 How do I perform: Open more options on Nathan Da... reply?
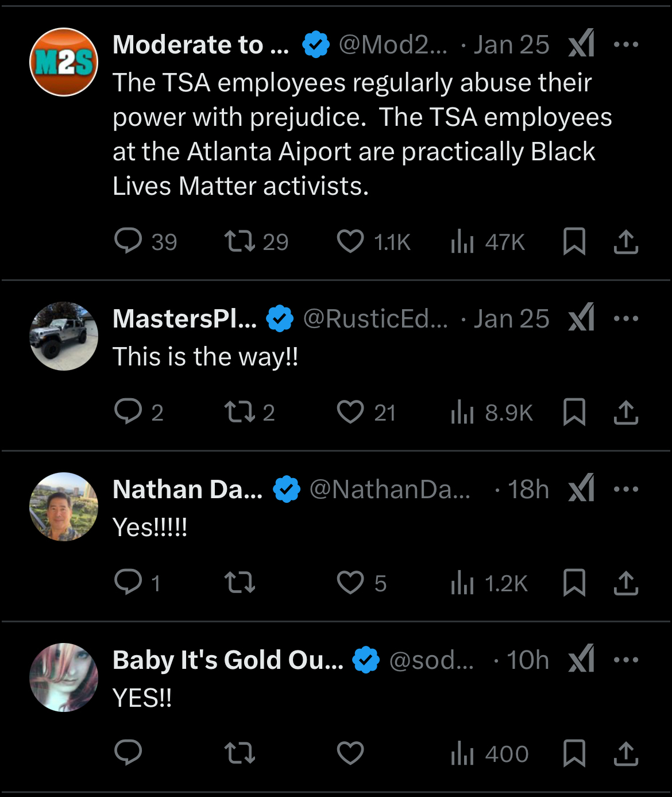click(625, 489)
